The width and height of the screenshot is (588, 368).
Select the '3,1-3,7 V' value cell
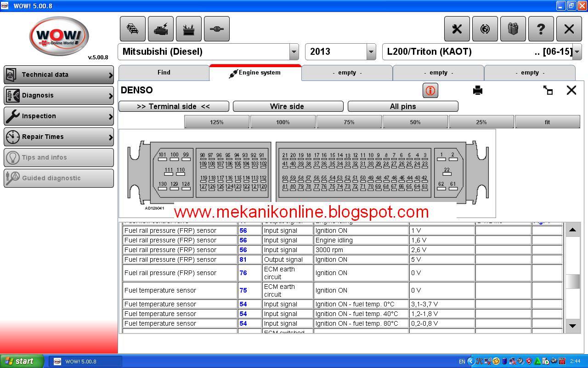[x=442, y=304]
